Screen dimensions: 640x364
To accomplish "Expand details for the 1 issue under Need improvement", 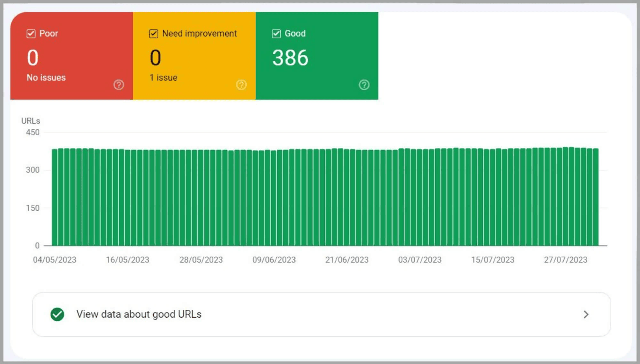I will coord(163,78).
